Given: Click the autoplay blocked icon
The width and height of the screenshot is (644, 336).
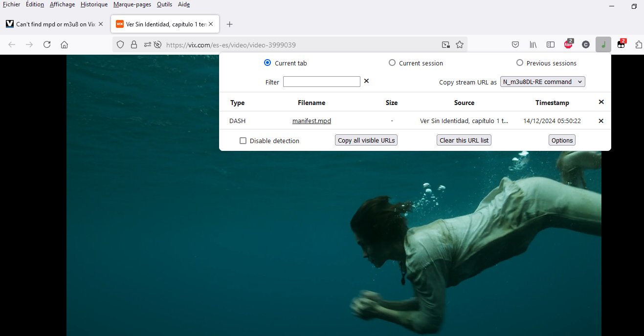Looking at the screenshot, I should point(157,44).
